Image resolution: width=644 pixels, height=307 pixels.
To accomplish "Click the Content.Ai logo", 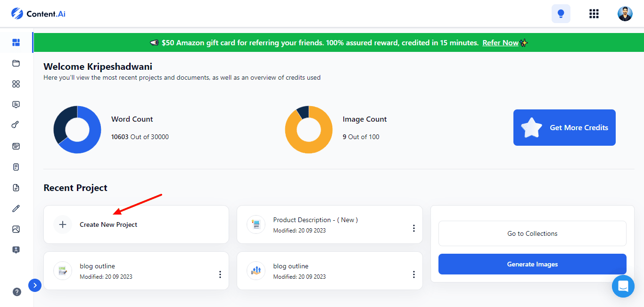I will tap(39, 14).
